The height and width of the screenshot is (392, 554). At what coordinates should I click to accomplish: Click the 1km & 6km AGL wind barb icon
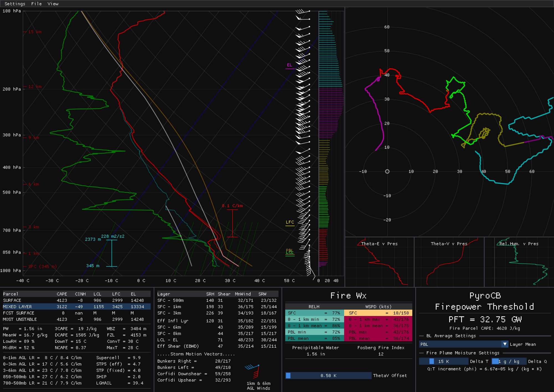254,371
